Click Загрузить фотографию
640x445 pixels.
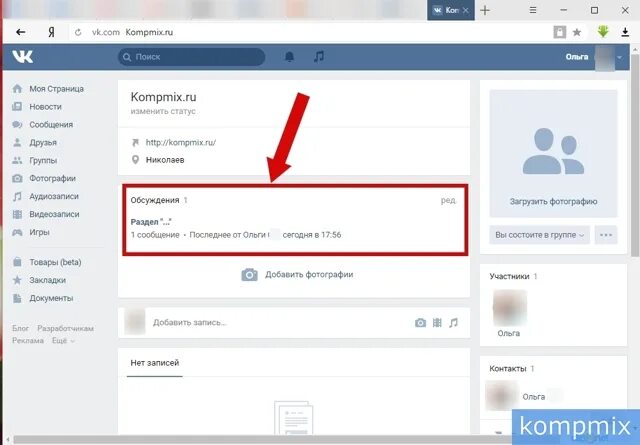pos(553,201)
